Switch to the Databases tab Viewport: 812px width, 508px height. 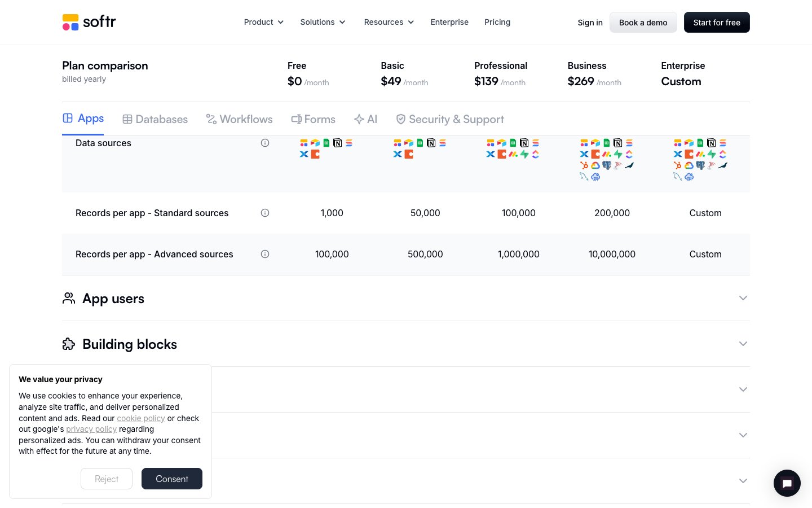(x=155, y=119)
